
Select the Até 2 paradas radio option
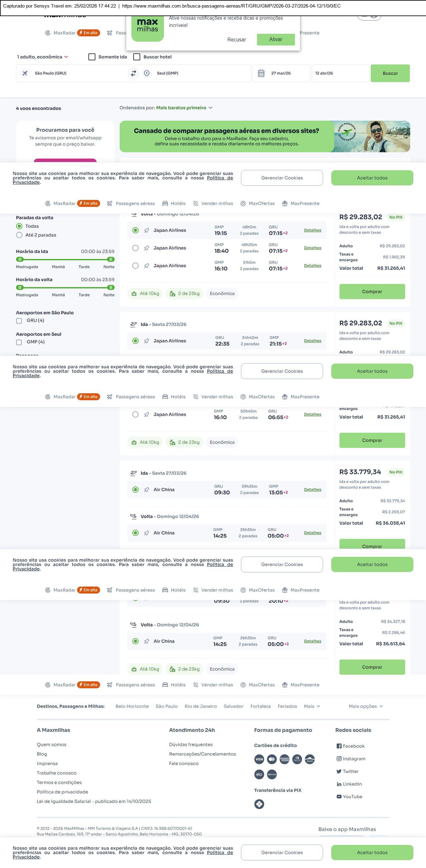click(19, 235)
